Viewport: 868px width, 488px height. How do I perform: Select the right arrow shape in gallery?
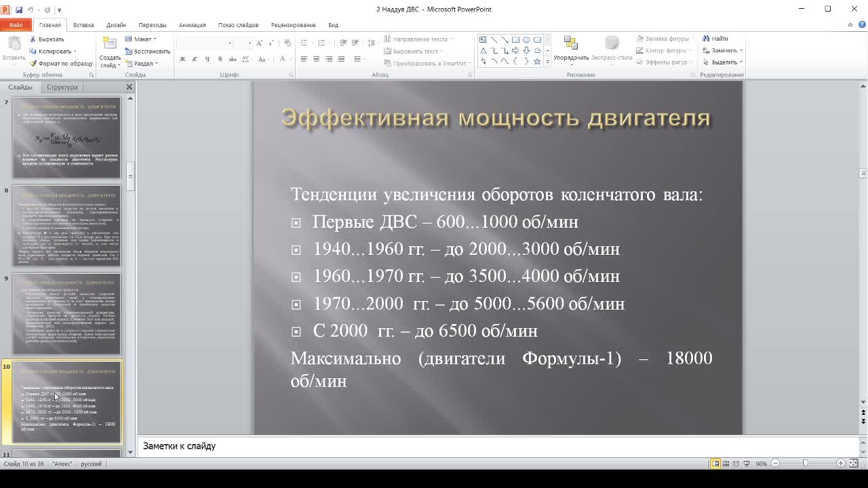click(515, 50)
